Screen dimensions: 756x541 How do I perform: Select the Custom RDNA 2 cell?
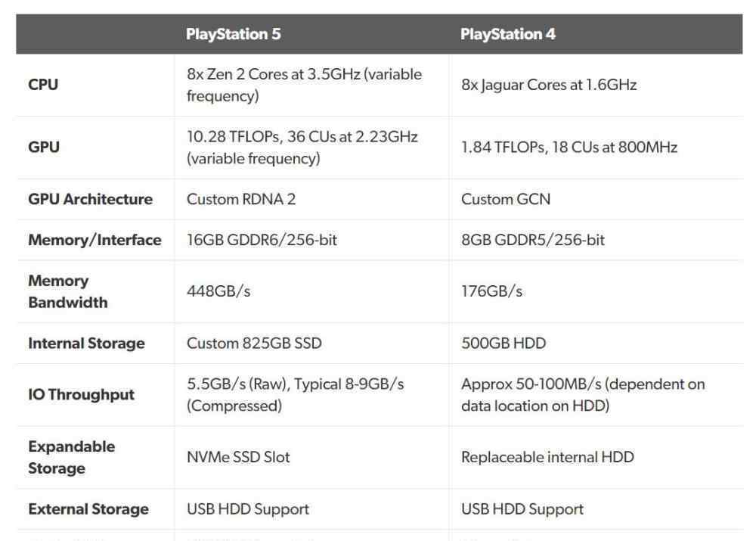point(241,199)
